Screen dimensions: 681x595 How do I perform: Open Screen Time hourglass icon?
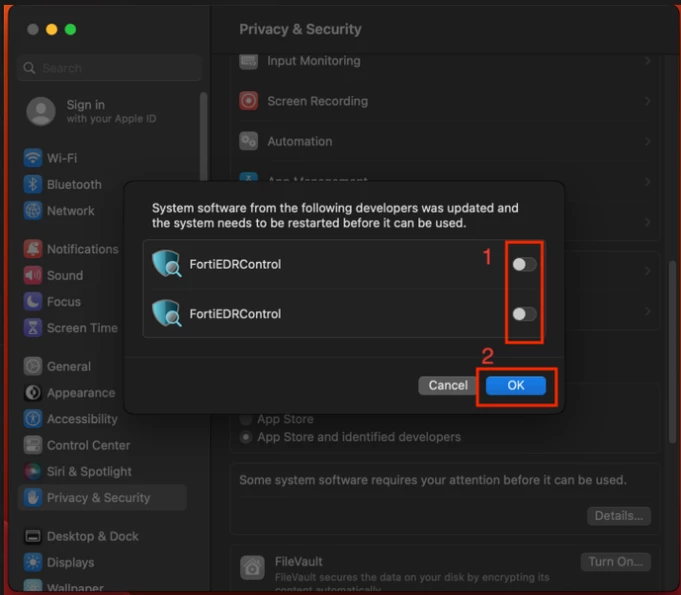point(33,328)
